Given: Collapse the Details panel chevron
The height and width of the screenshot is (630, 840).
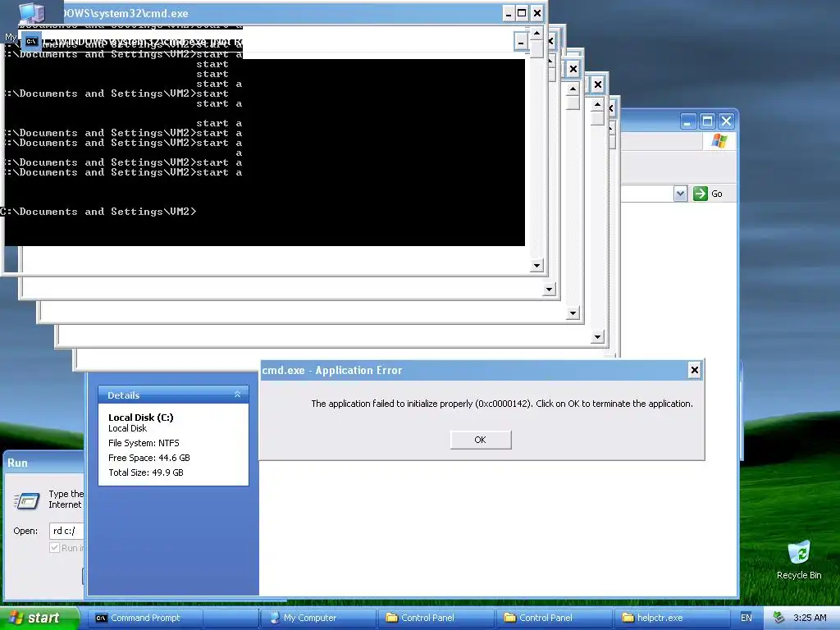Looking at the screenshot, I should (x=237, y=395).
